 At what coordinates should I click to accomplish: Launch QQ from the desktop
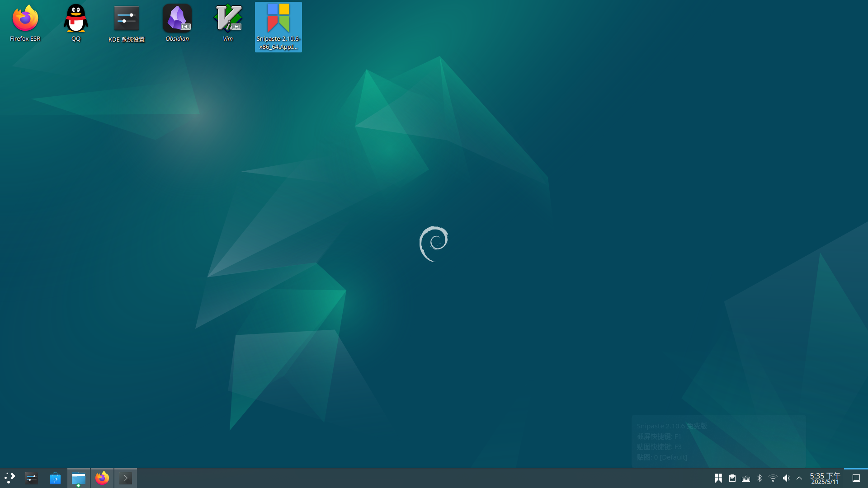coord(75,18)
